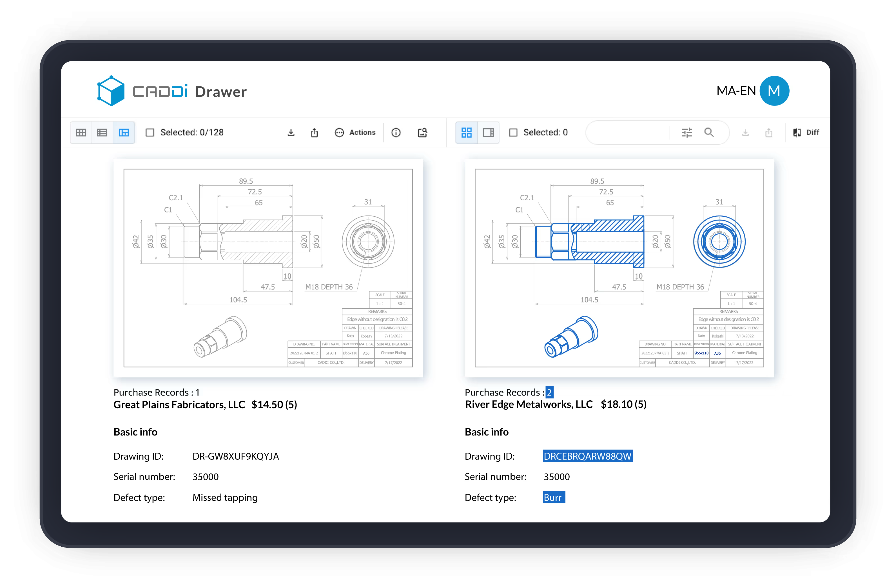Image resolution: width=896 pixels, height=588 pixels.
Task: Open the left shaft drawing thumbnail
Action: [x=268, y=268]
